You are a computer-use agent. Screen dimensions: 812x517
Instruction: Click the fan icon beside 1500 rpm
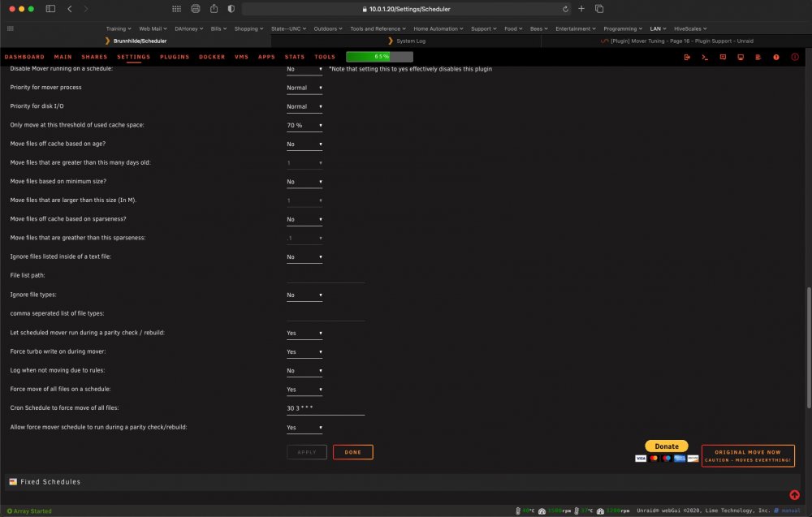coord(542,511)
